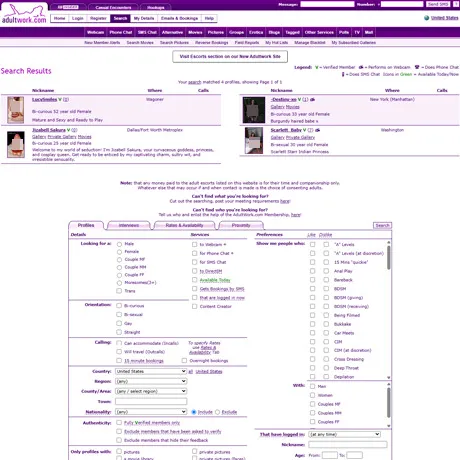Viewport: 460px width, 460px height.
Task: Click the globe icon beside United States
Action: pos(426,18)
